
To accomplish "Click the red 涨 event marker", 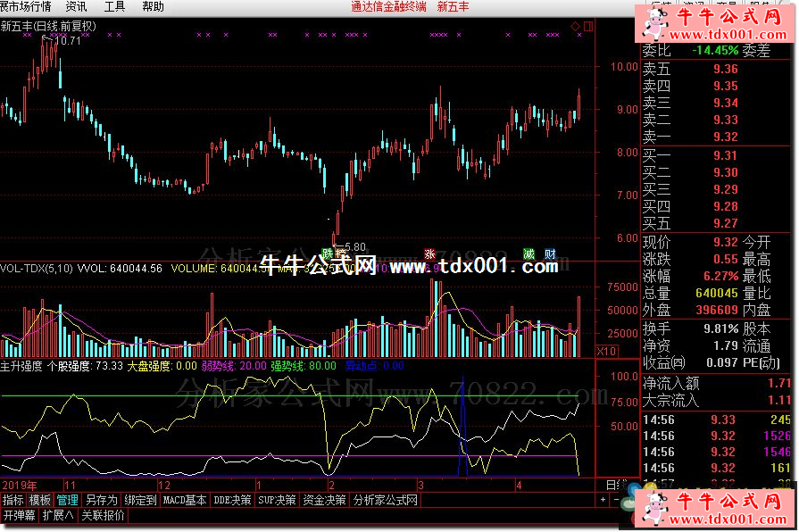I will pyautogui.click(x=429, y=254).
